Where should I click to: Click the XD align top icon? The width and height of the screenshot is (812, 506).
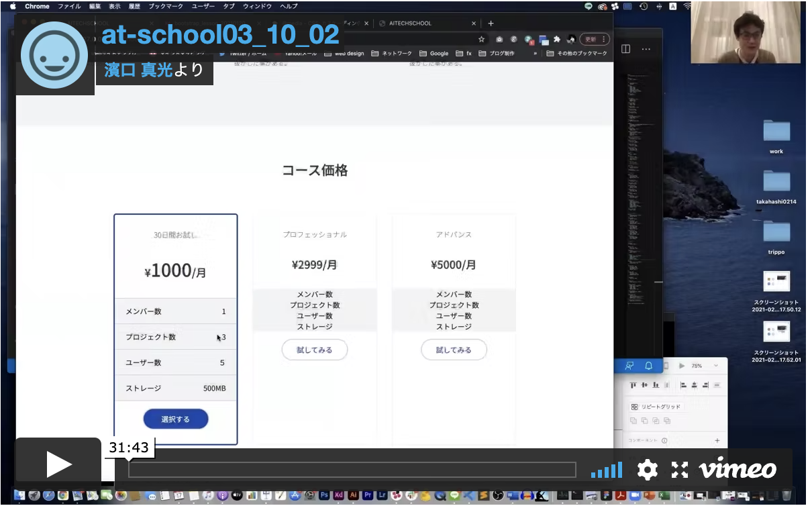tap(633, 385)
